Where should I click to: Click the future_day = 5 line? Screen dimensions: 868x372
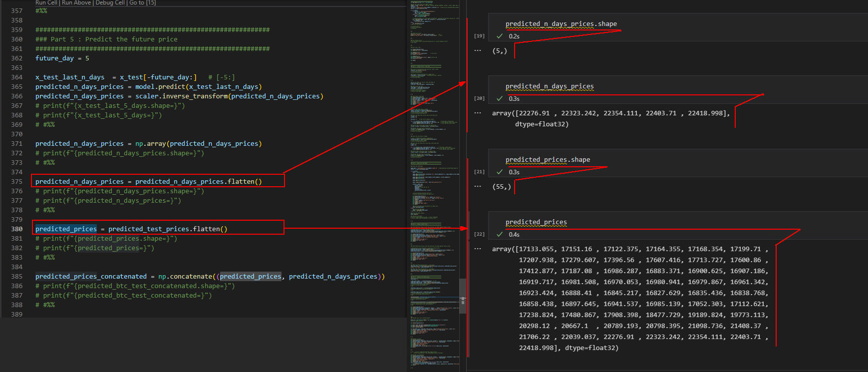pyautogui.click(x=62, y=58)
